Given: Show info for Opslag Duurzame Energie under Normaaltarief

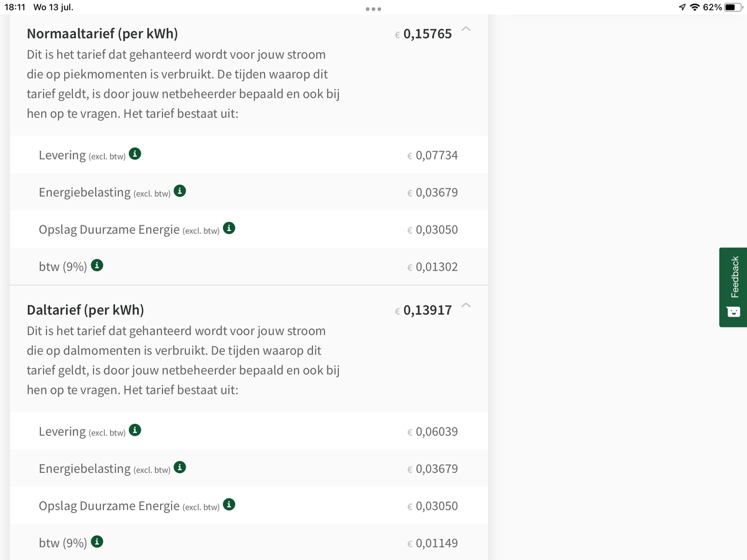Looking at the screenshot, I should 229,228.
